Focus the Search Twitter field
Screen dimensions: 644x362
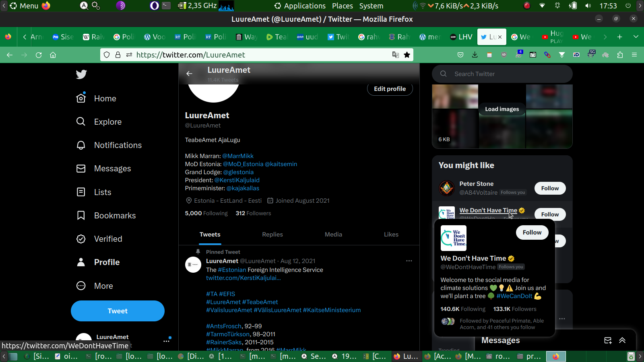[502, 74]
